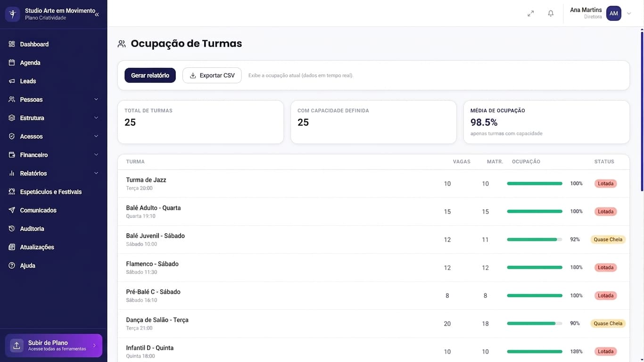Click the Acessos shield icon
Screen dimensions: 644x362
click(12, 136)
